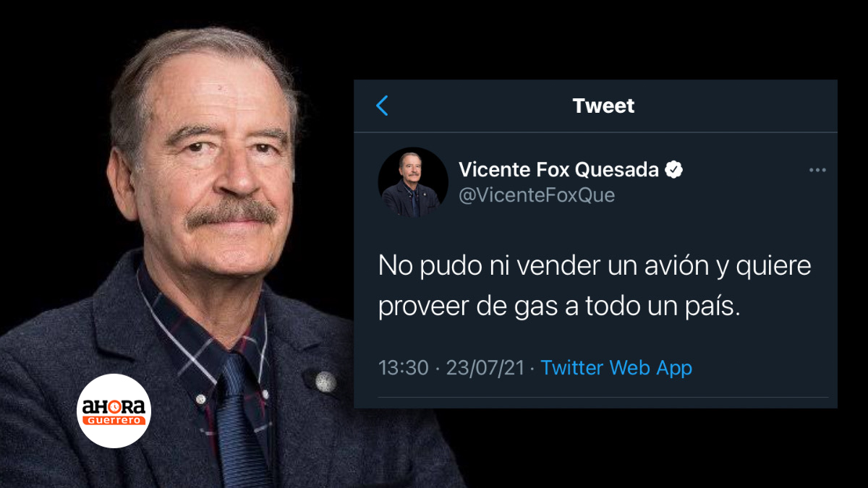This screenshot has height=488, width=868.
Task: Open the tweet author's round avatar
Action: click(x=413, y=183)
